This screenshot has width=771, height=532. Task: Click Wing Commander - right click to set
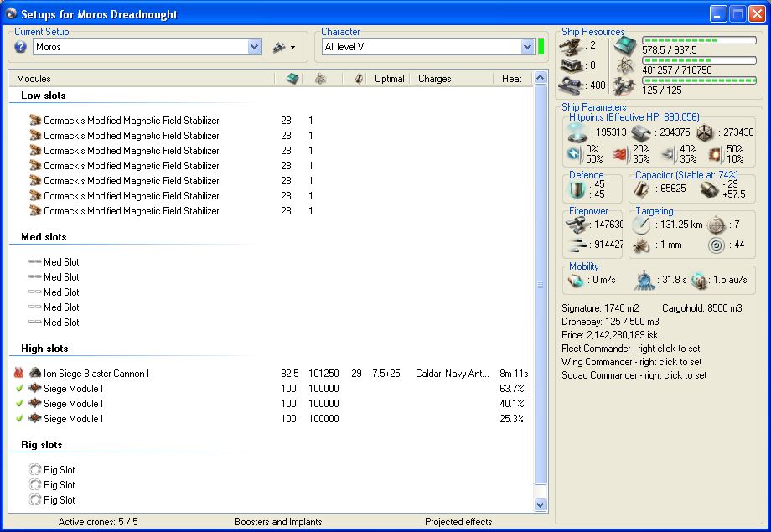(631, 362)
